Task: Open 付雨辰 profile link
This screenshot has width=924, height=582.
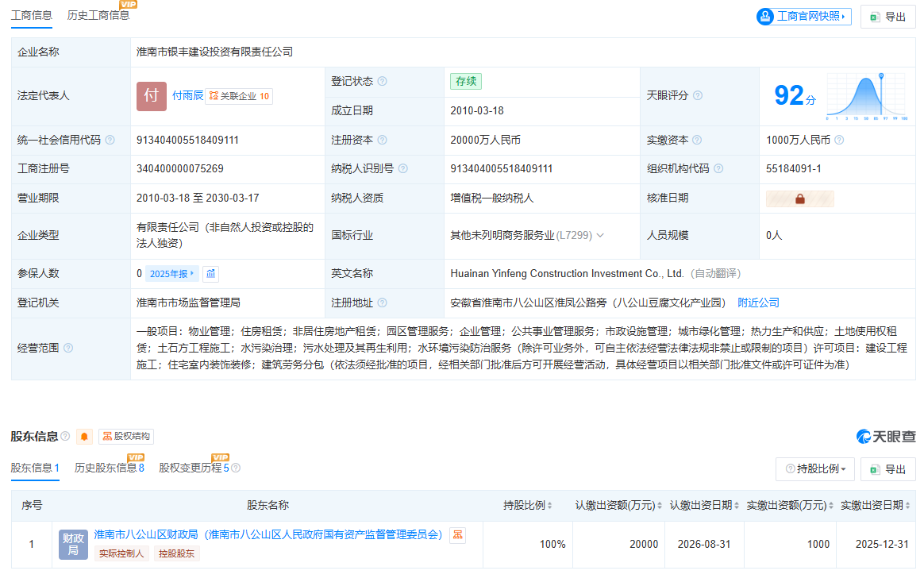Action: pyautogui.click(x=188, y=96)
